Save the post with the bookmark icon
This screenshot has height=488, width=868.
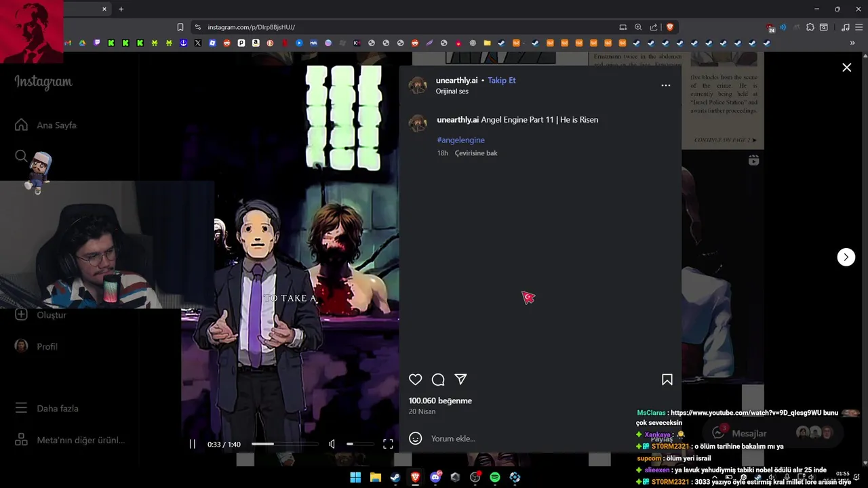[667, 380]
